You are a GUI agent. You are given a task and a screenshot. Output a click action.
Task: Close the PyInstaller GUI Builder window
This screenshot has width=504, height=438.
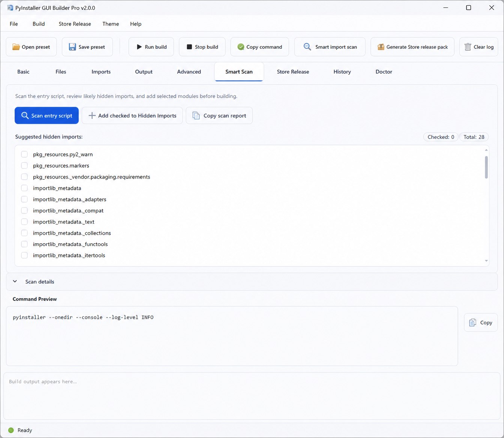pyautogui.click(x=492, y=7)
